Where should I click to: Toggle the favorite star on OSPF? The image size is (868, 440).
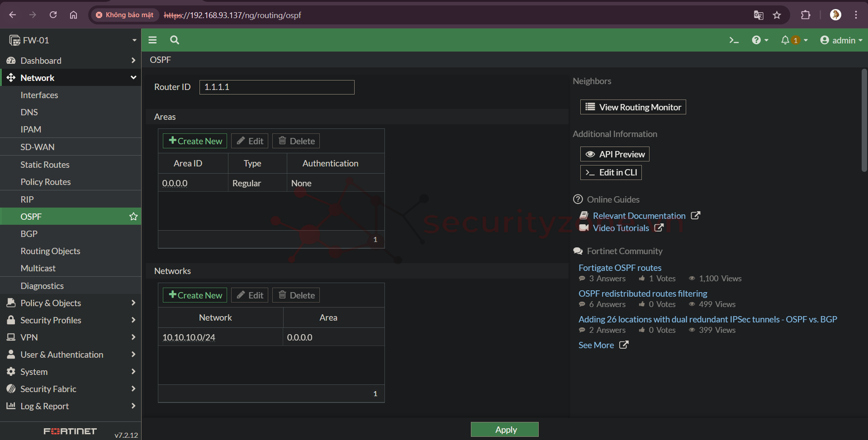pyautogui.click(x=133, y=217)
